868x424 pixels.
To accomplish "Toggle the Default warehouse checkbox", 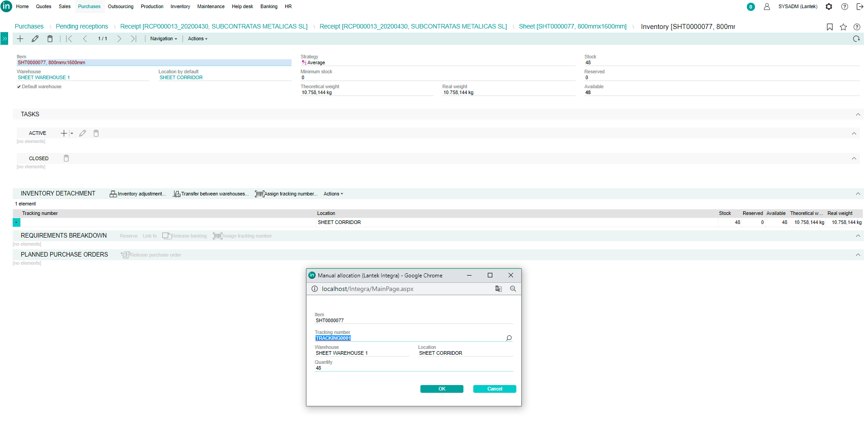I will pos(19,87).
